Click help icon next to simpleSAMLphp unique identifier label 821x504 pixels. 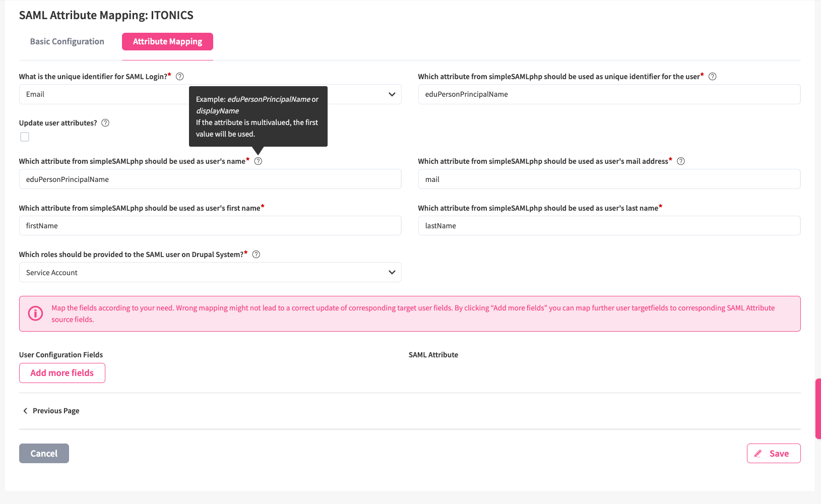pos(713,77)
